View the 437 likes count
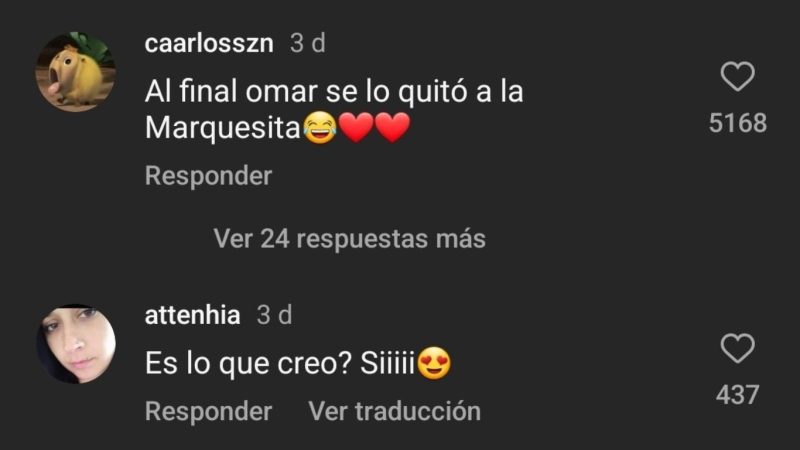The width and height of the screenshot is (800, 450). coord(738,395)
